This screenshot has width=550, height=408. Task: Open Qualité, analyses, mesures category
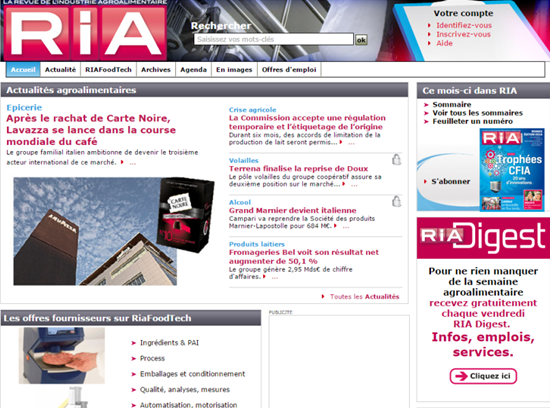point(185,389)
